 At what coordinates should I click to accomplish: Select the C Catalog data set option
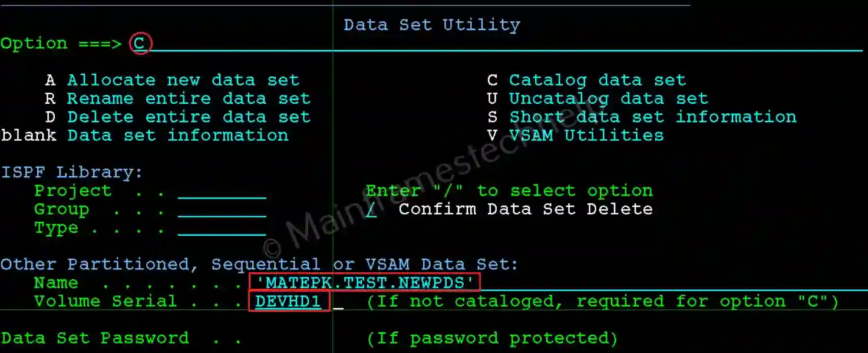coord(586,80)
